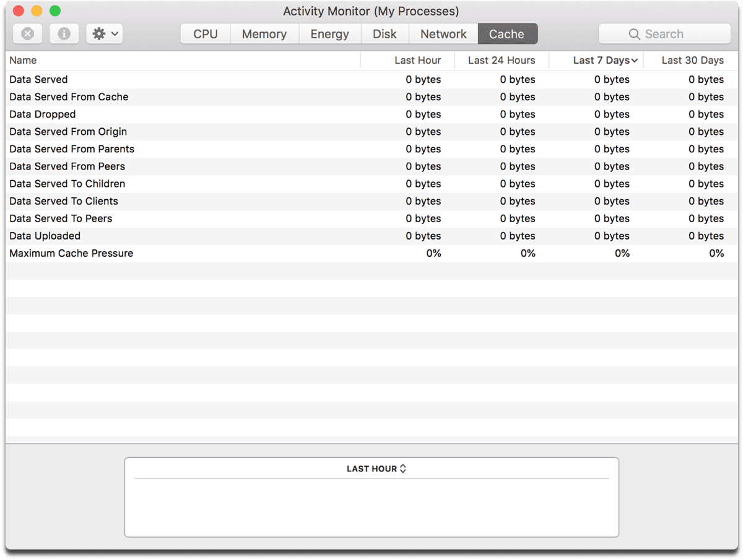This screenshot has height=560, width=743.
Task: Open the Energy tab
Action: [329, 34]
